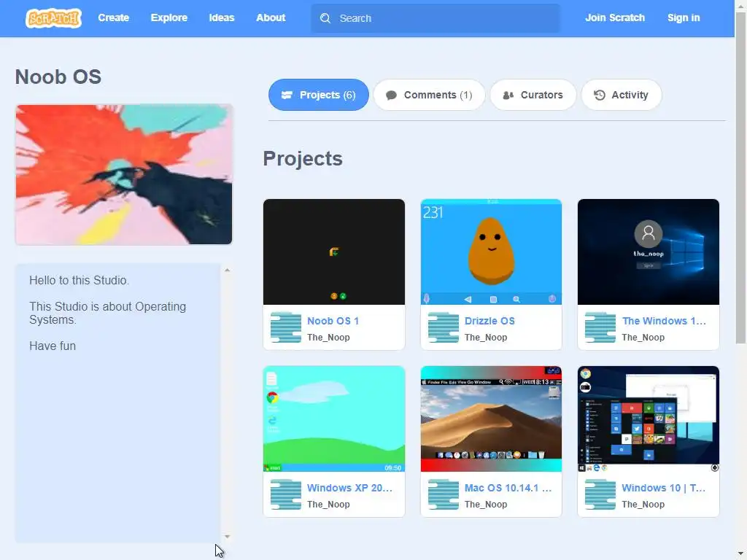Click the page scrollbar down arrow
This screenshot has height=560, width=747.
click(740, 555)
